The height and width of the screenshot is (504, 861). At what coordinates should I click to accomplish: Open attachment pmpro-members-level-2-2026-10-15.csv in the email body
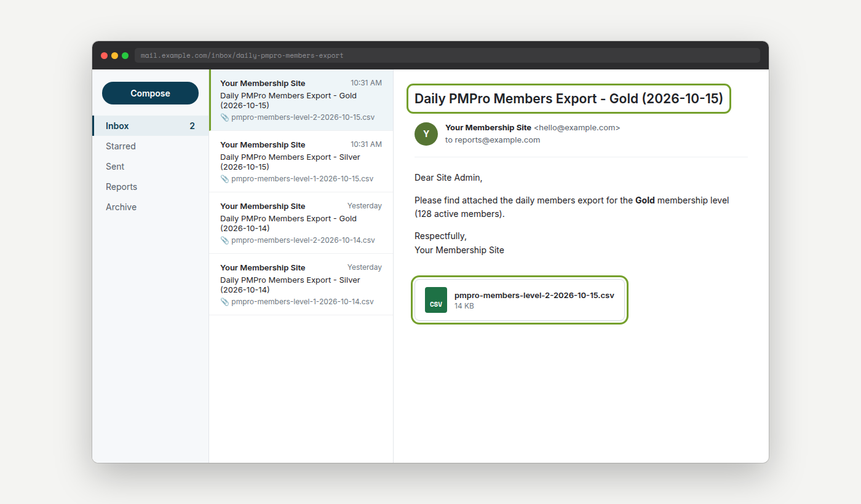520,300
